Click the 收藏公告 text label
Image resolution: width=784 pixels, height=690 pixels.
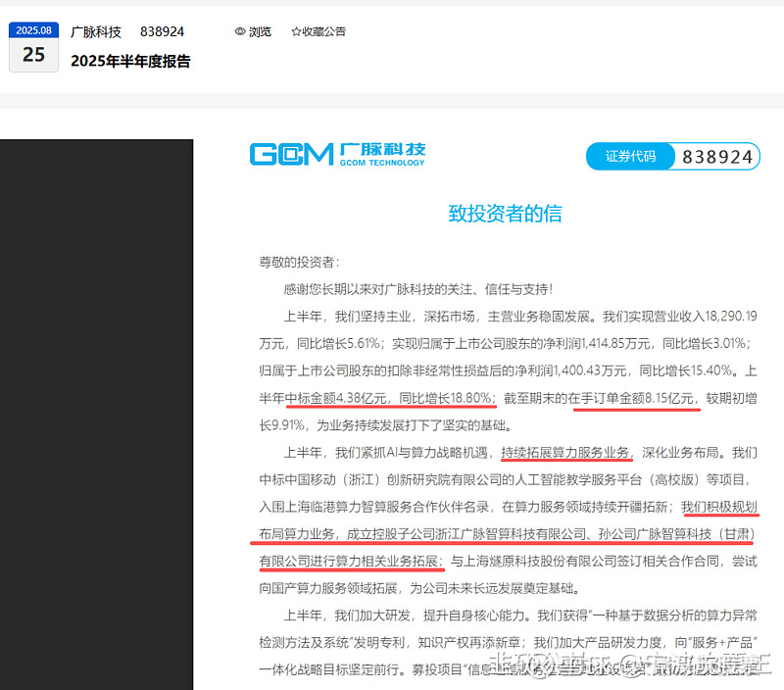pyautogui.click(x=324, y=31)
